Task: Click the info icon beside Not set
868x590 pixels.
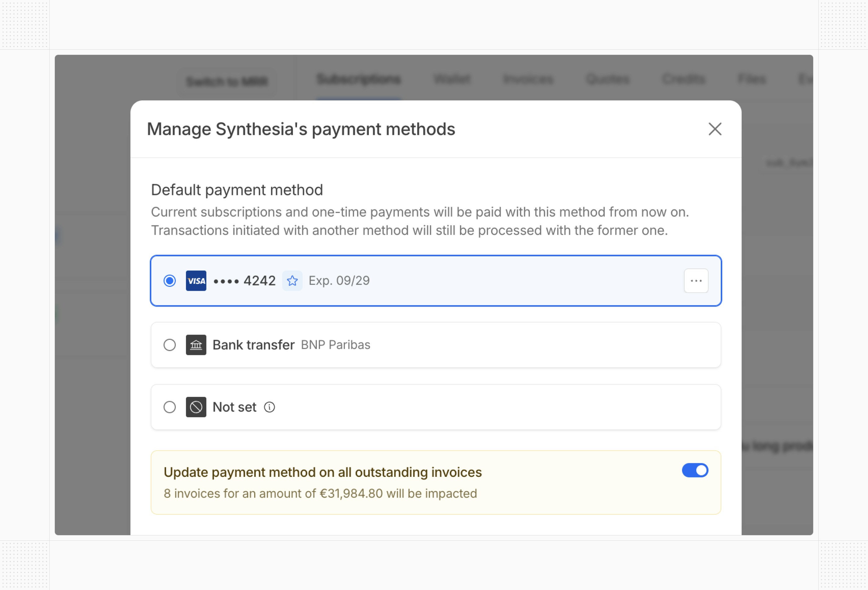Action: (x=269, y=407)
